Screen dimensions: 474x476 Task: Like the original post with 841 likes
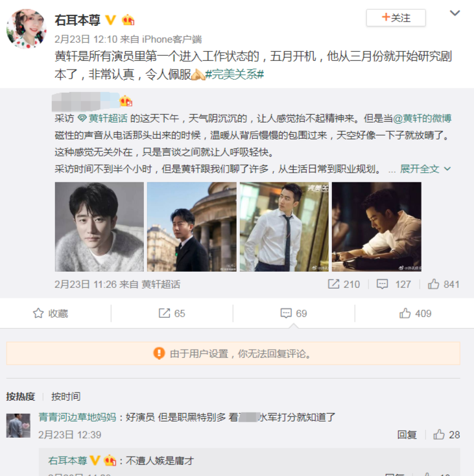pyautogui.click(x=444, y=284)
